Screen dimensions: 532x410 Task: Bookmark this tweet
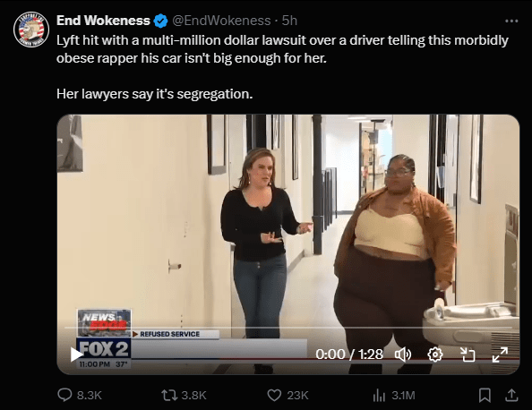pos(485,395)
